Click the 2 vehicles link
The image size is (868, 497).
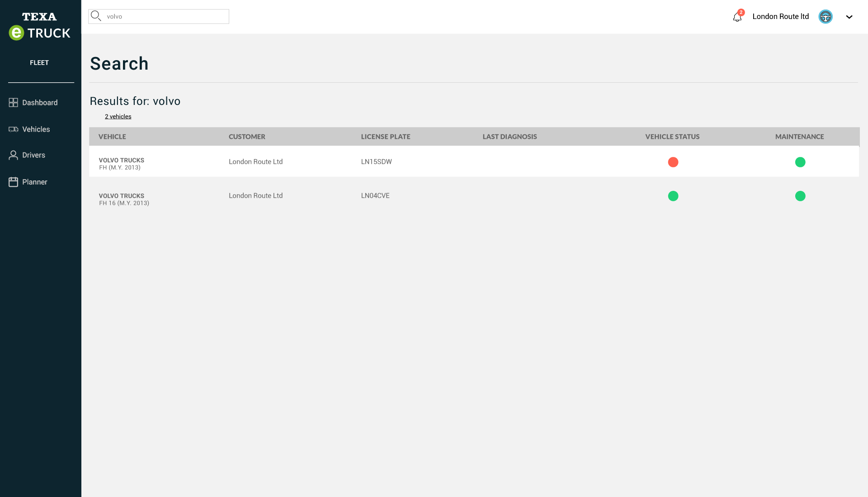pyautogui.click(x=118, y=117)
